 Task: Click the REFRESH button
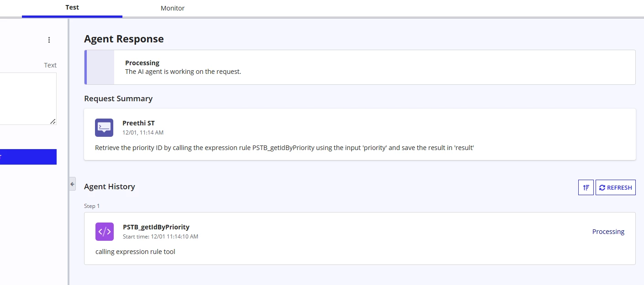point(616,187)
